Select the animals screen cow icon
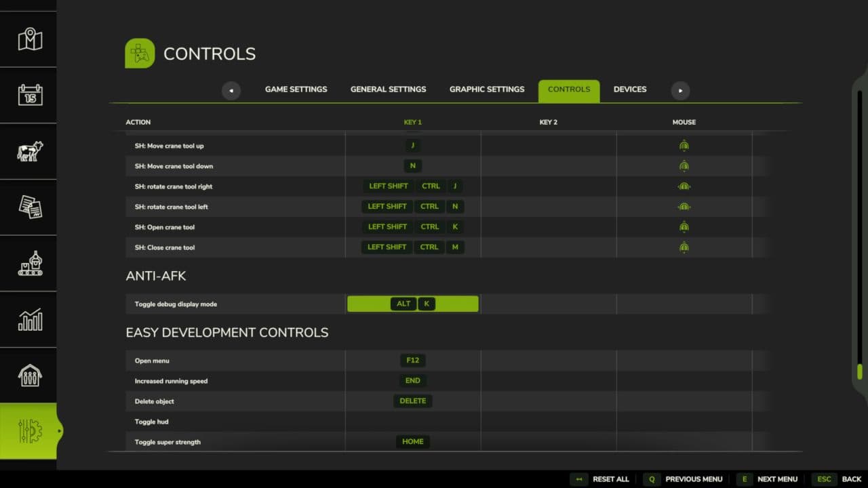The width and height of the screenshot is (868, 488). (x=28, y=151)
